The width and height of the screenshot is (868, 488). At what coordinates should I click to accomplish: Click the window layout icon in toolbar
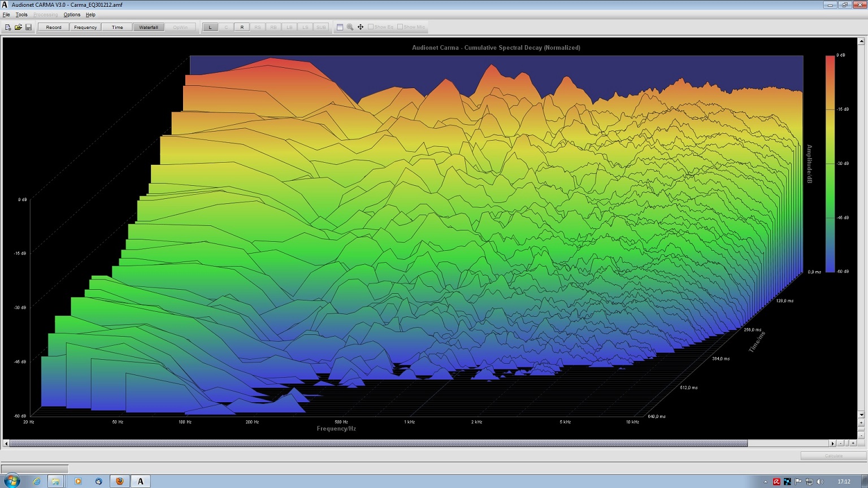(x=340, y=27)
